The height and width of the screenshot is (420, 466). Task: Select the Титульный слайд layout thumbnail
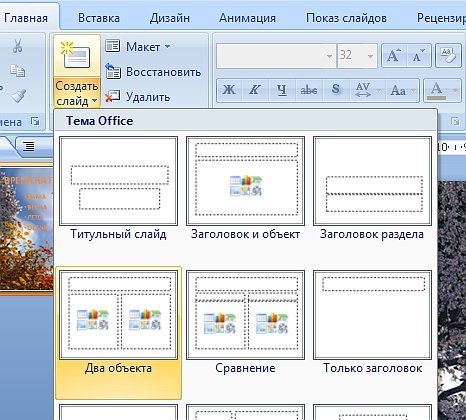click(x=118, y=181)
